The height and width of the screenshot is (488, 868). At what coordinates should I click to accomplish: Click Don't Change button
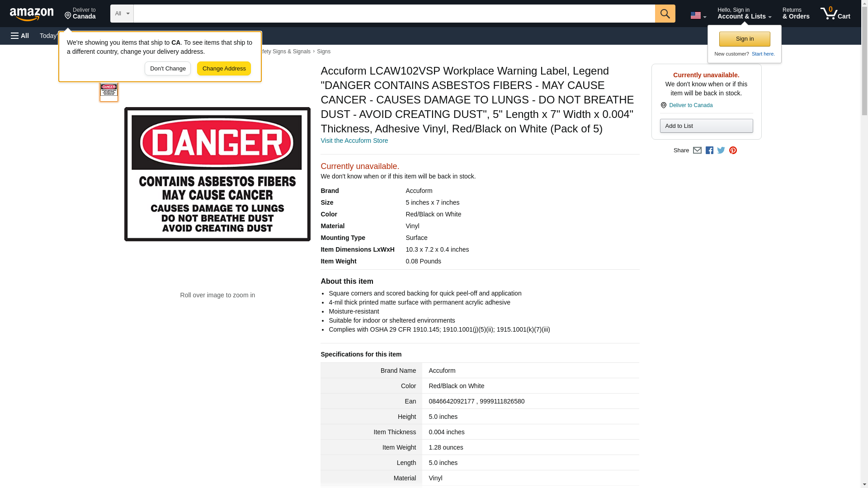tap(168, 69)
